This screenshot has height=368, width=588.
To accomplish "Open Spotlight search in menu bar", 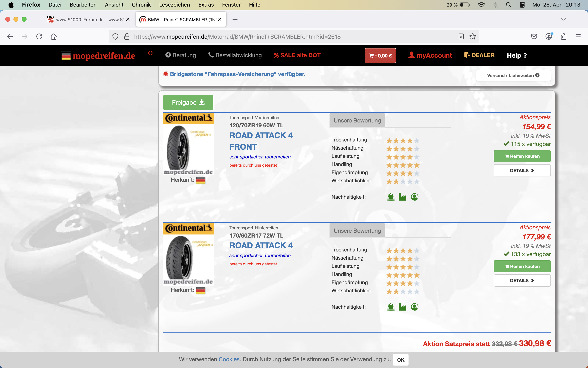I will point(509,5).
